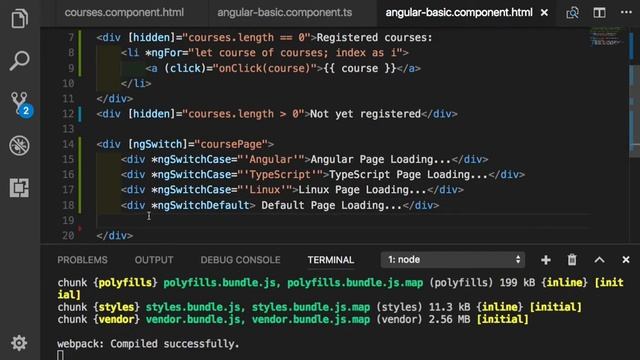Select the angular-basic.component.html tab

click(459, 13)
